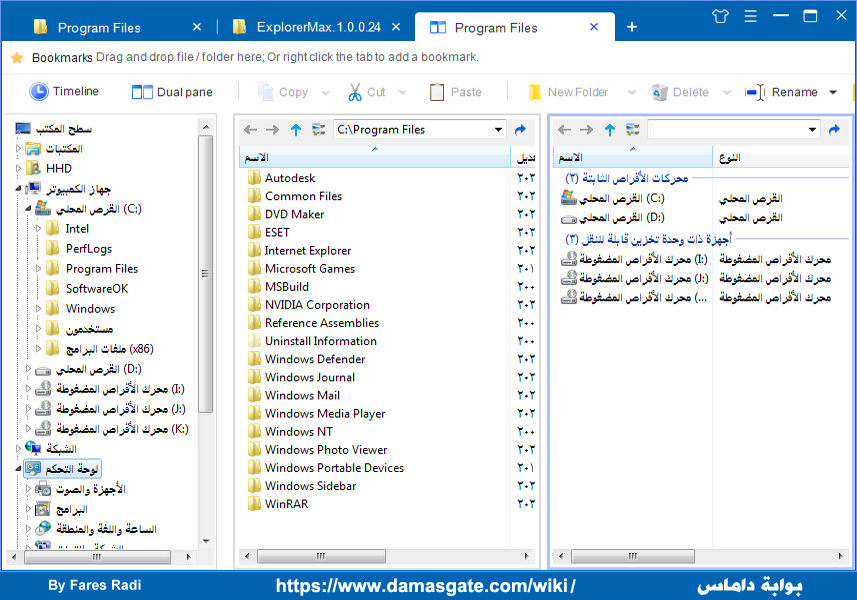Create a New Folder
Image resolution: width=857 pixels, height=600 pixels.
pos(568,92)
